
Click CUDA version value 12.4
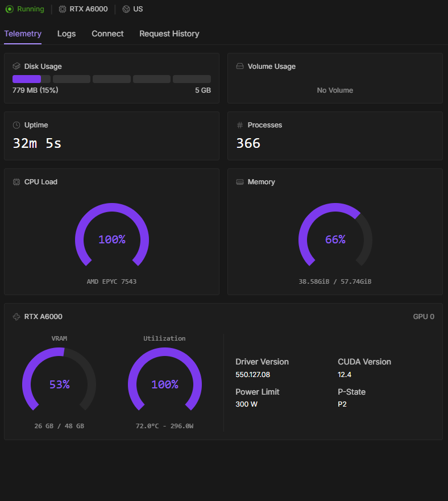(x=345, y=375)
